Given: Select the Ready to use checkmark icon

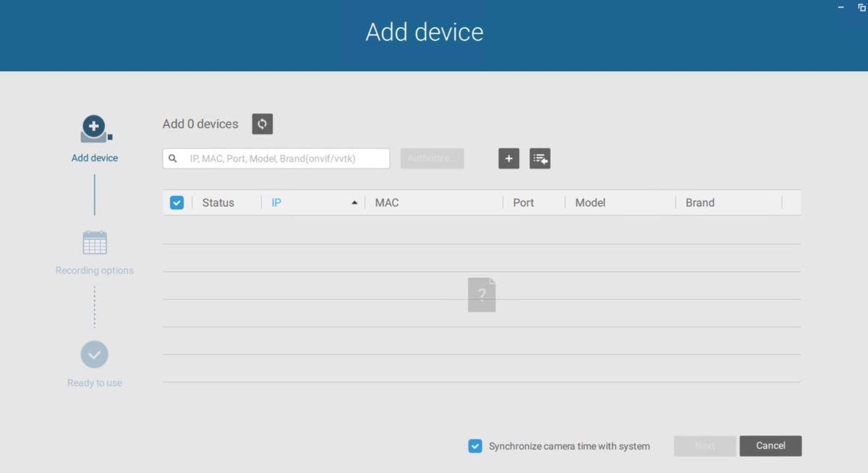Looking at the screenshot, I should coord(95,355).
